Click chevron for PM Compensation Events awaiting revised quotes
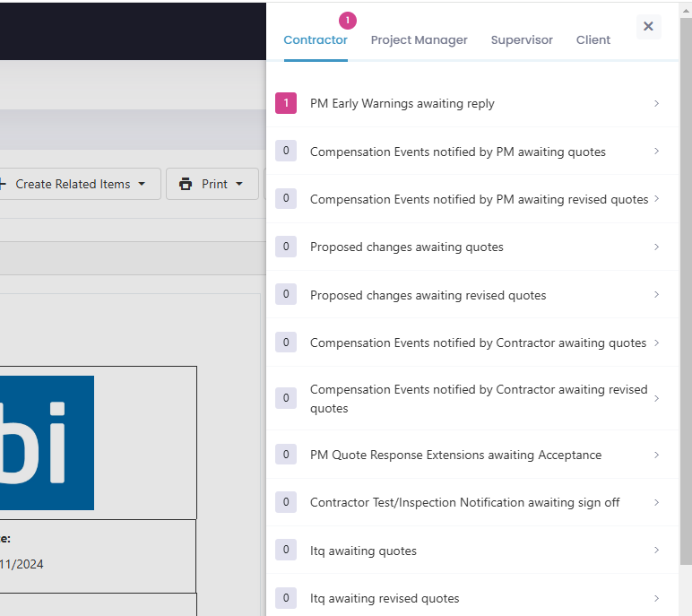 656,199
